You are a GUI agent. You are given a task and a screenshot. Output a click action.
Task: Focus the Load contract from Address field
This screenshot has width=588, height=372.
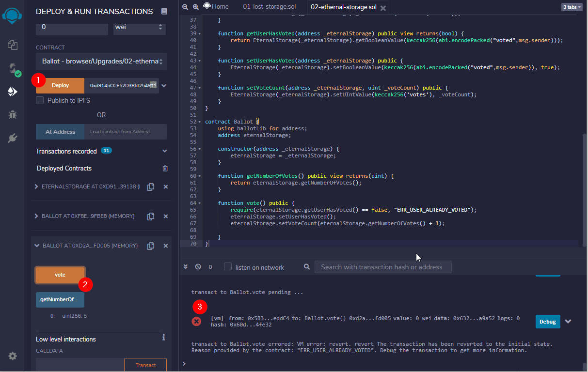point(126,132)
